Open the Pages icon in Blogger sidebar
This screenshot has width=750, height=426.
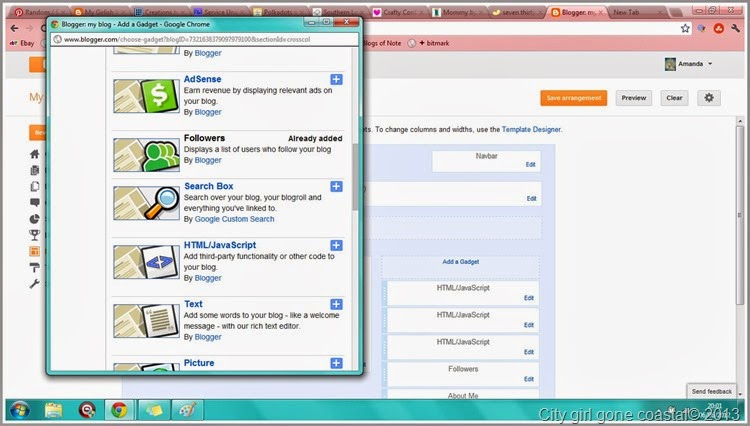[x=34, y=186]
